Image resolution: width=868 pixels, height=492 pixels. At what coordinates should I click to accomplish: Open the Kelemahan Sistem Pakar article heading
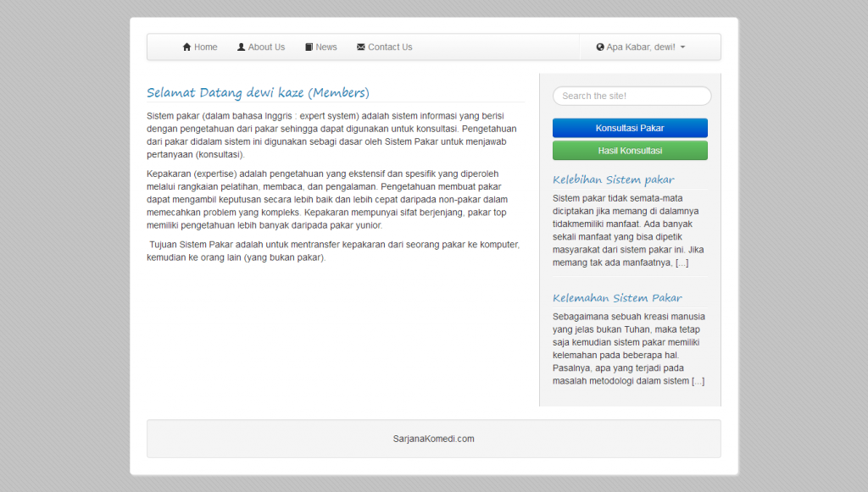[x=617, y=298]
